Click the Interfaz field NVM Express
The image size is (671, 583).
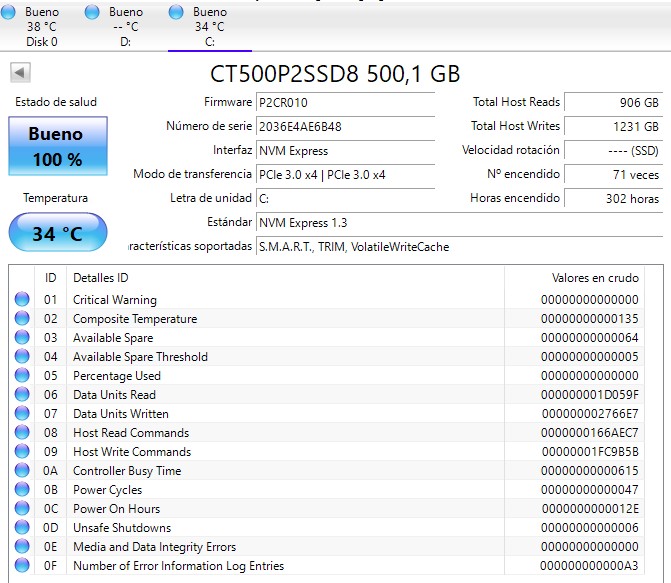pyautogui.click(x=345, y=151)
